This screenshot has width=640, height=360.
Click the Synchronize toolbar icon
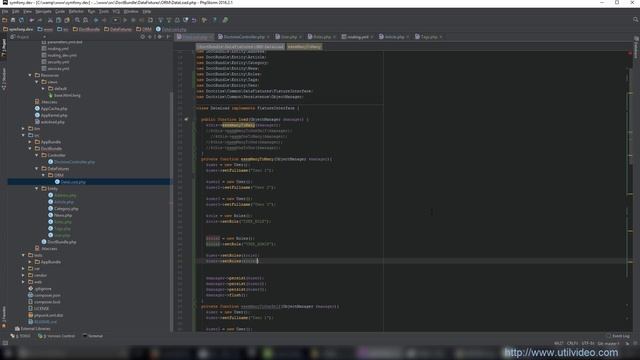(21, 20)
